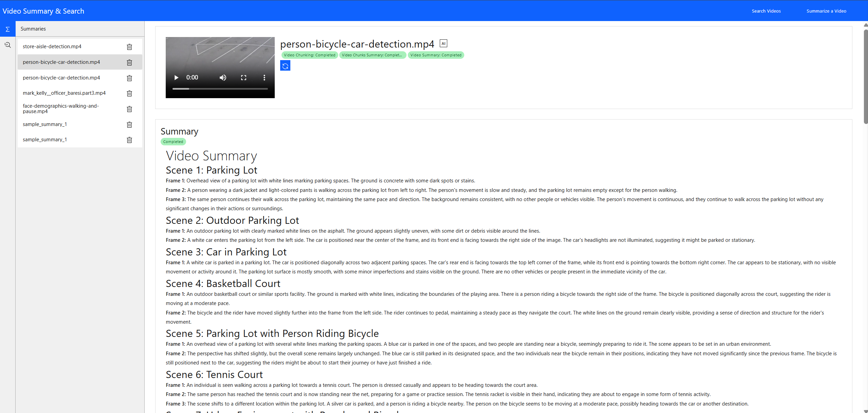Mute the video audio
Image resolution: width=868 pixels, height=413 pixels.
(x=223, y=77)
